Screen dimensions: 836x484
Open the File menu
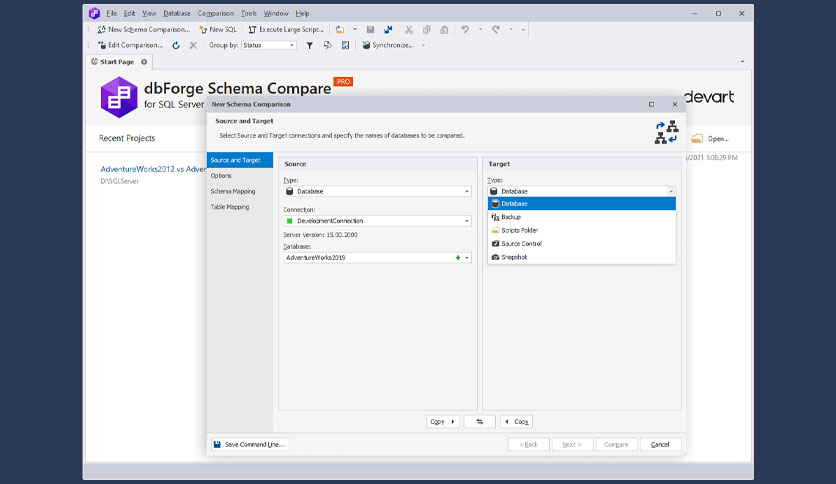(x=111, y=13)
